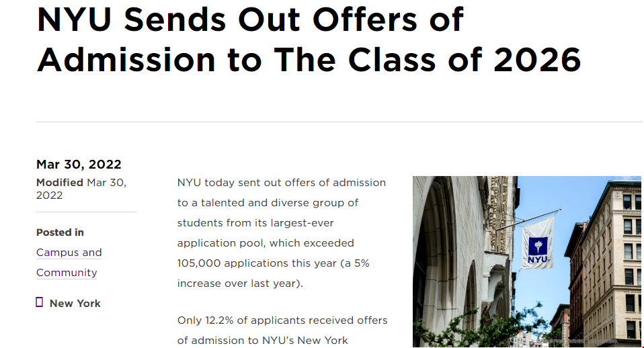Click the divider under the modified date
Image resolution: width=644 pixels, height=348 pixels.
87,212
